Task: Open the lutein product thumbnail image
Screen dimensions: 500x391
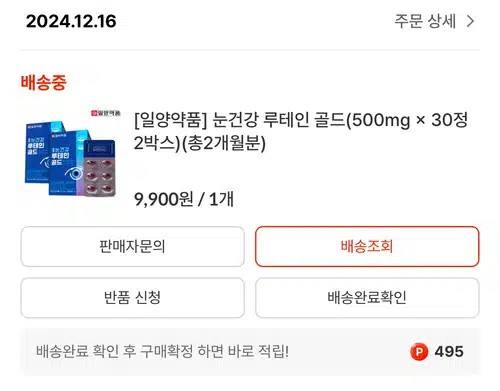Action: point(72,153)
